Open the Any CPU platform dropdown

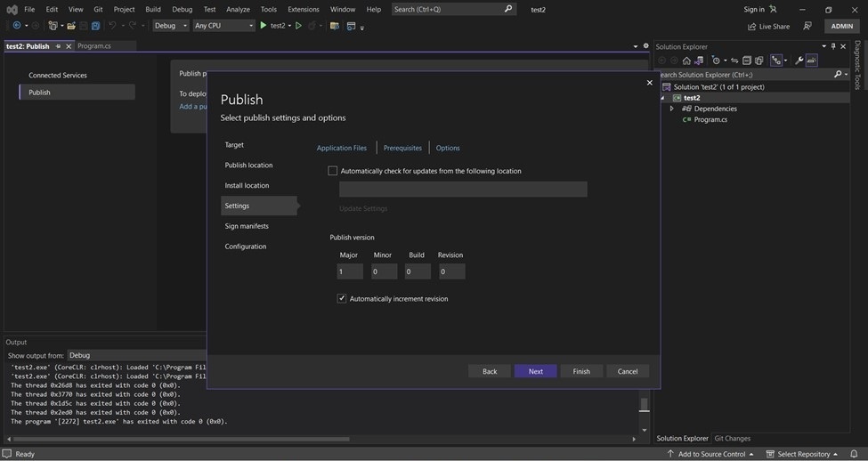[223, 26]
